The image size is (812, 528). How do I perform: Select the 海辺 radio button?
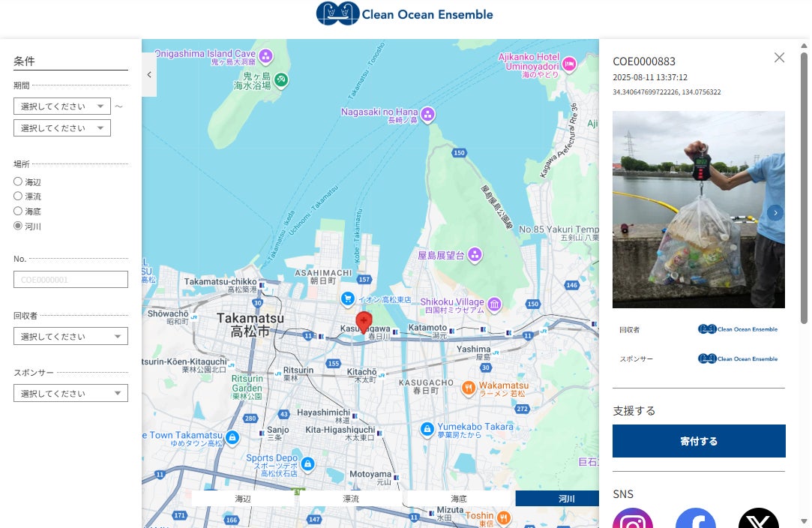click(x=19, y=181)
